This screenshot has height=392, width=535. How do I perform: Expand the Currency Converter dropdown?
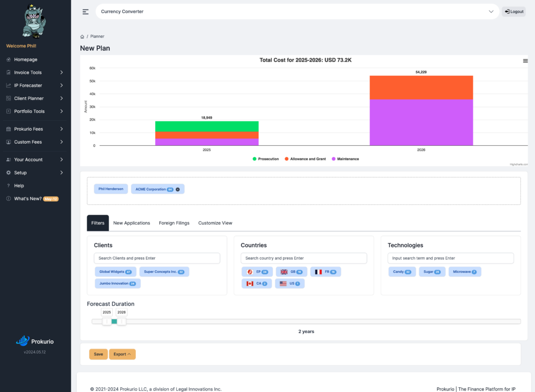(x=491, y=11)
